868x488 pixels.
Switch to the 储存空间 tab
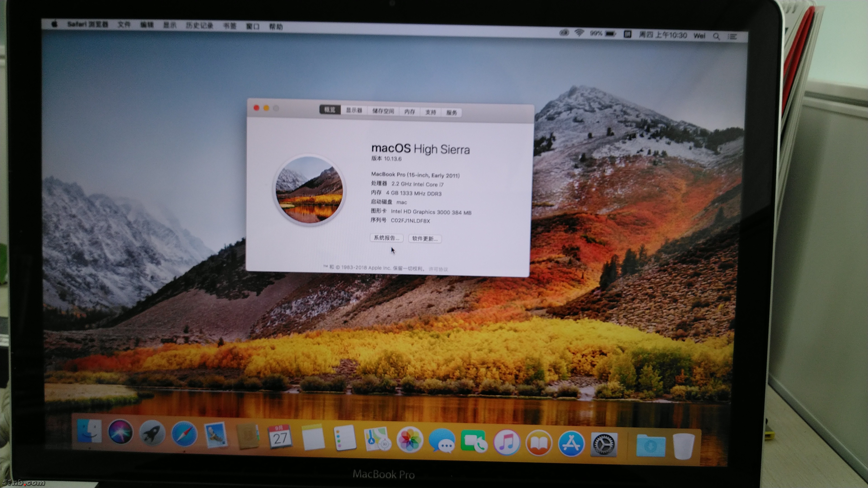pos(383,111)
